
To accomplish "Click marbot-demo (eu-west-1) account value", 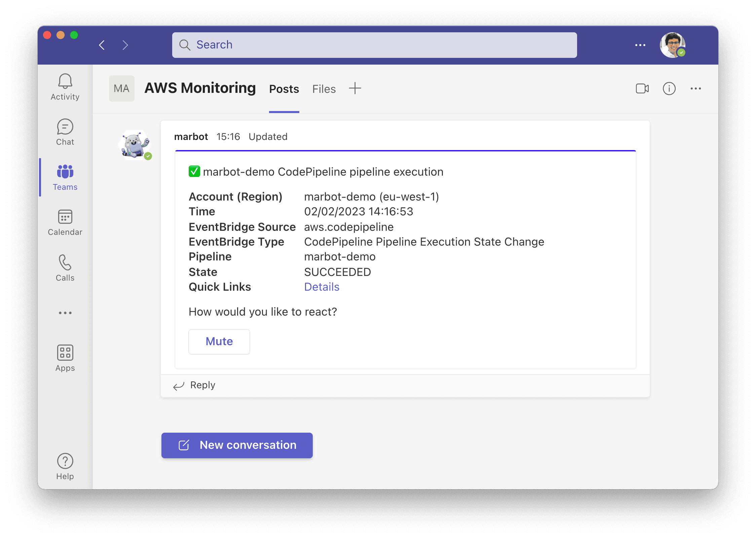I will (x=371, y=197).
